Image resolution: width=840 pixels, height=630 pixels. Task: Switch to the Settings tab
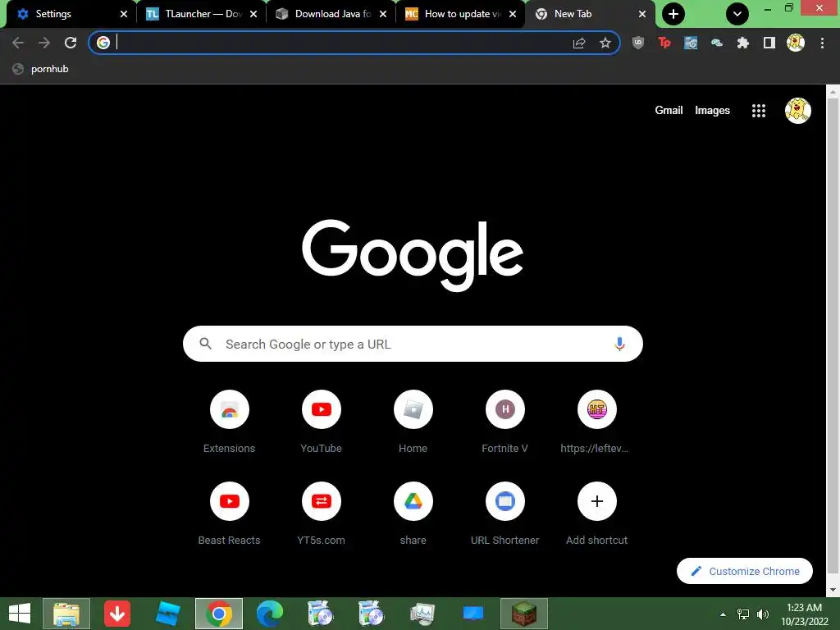click(62, 14)
